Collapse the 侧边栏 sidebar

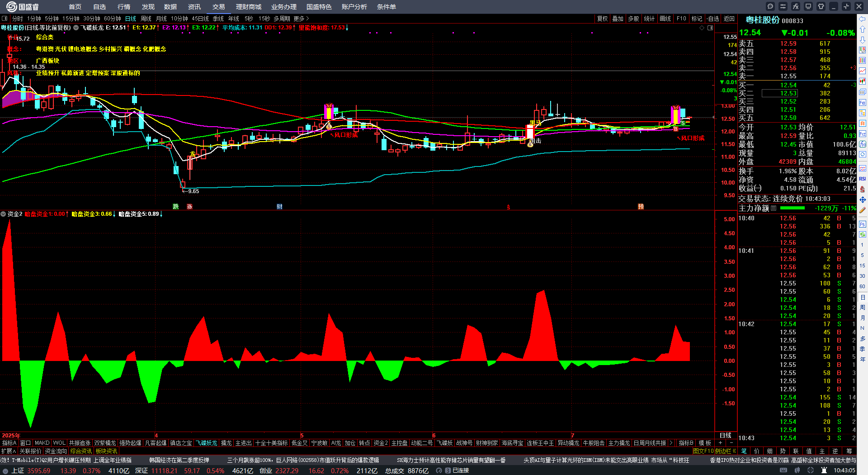point(725,451)
